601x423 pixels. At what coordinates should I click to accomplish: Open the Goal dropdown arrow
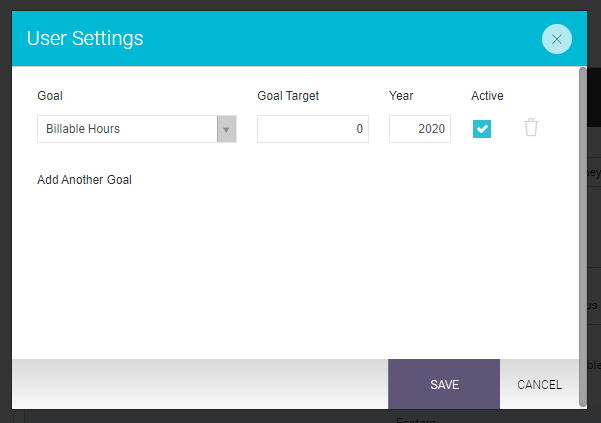tap(227, 129)
